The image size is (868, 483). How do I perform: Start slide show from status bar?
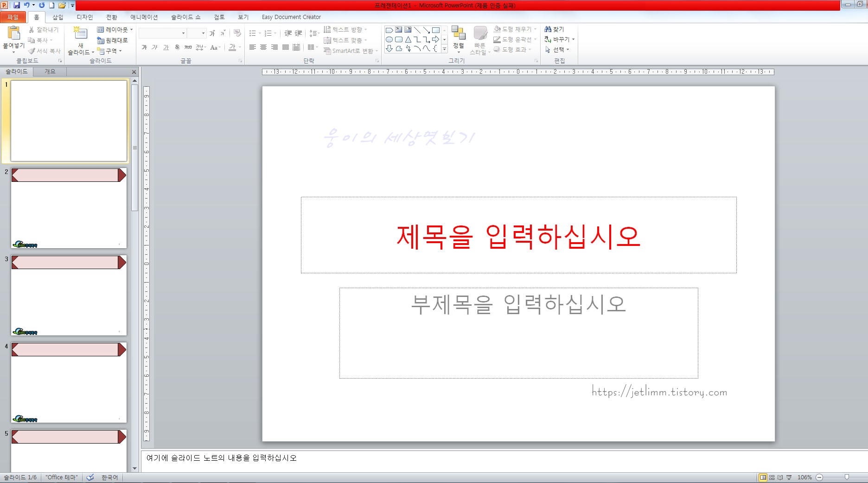tap(789, 477)
